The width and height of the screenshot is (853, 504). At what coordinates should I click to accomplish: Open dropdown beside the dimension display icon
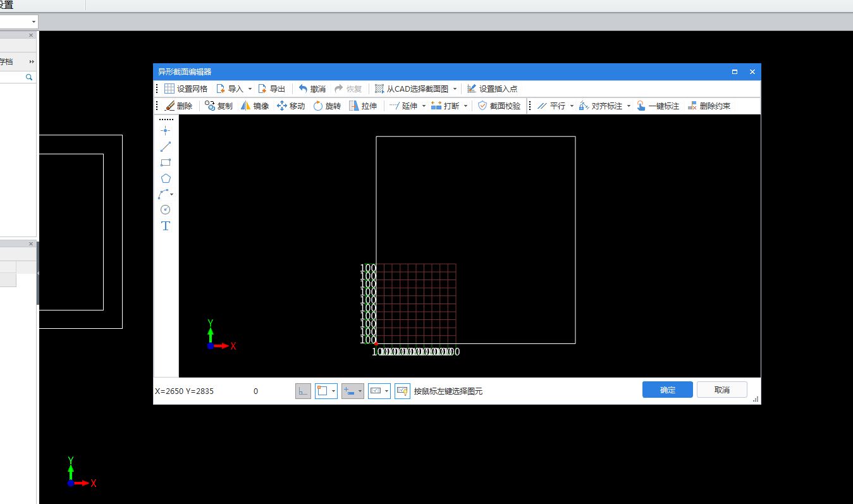pyautogui.click(x=387, y=391)
